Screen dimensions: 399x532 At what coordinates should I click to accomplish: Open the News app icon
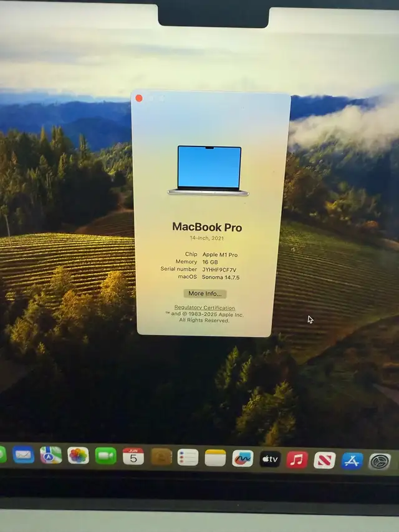point(325,460)
